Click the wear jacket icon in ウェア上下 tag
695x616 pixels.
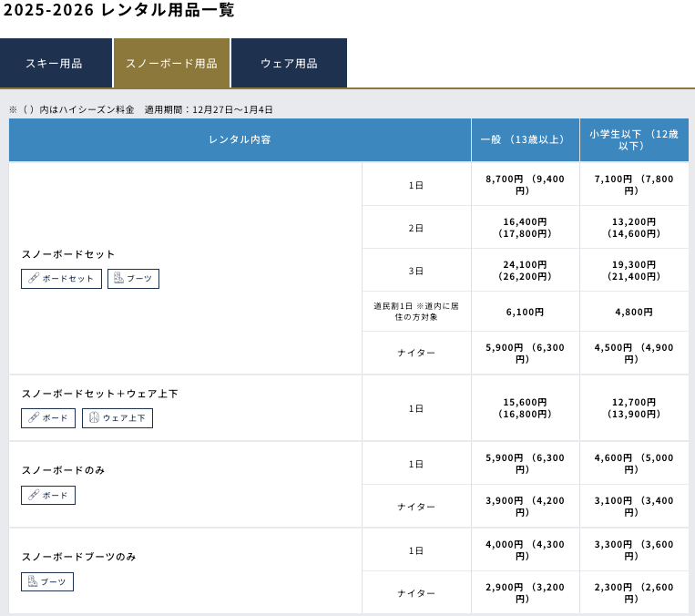(x=94, y=417)
